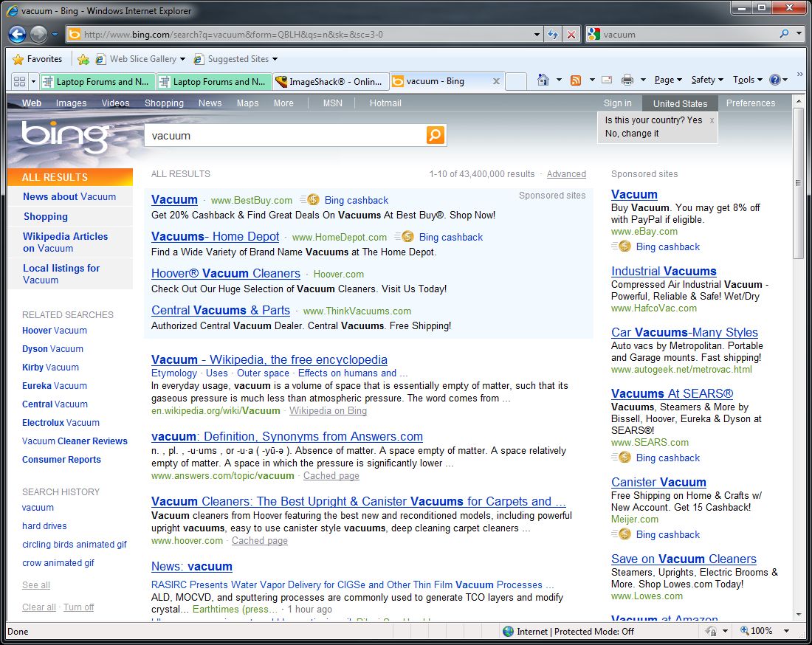
Task: Click Turn off search history
Action: 79,607
